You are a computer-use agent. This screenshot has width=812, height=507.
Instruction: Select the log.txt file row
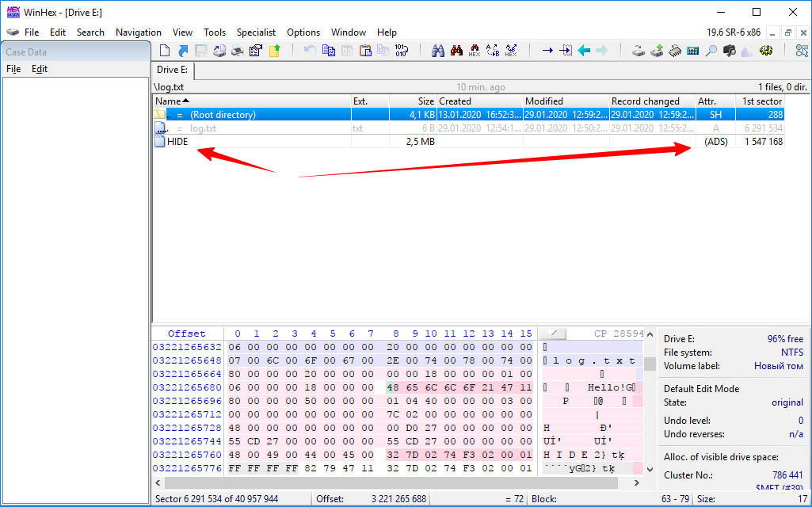click(469, 128)
